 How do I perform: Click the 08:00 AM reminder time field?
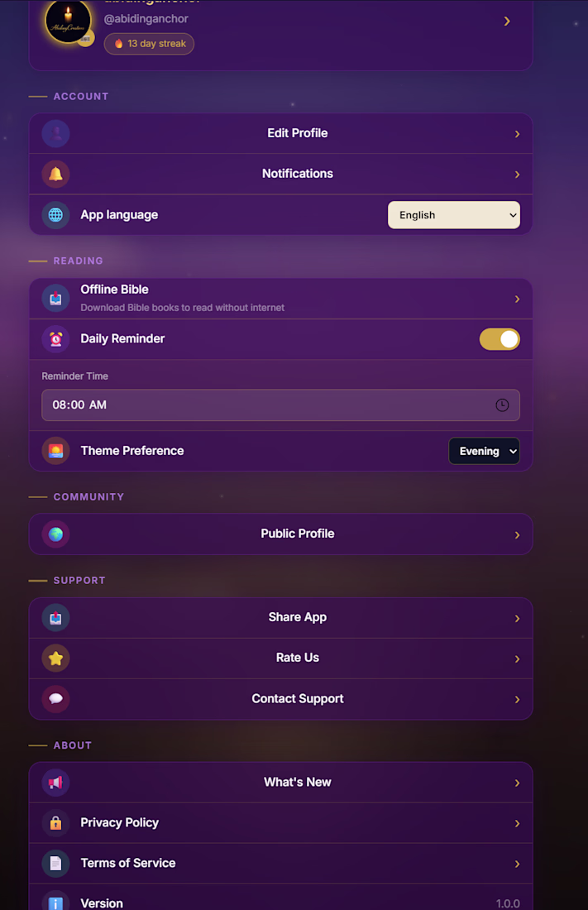(x=281, y=405)
